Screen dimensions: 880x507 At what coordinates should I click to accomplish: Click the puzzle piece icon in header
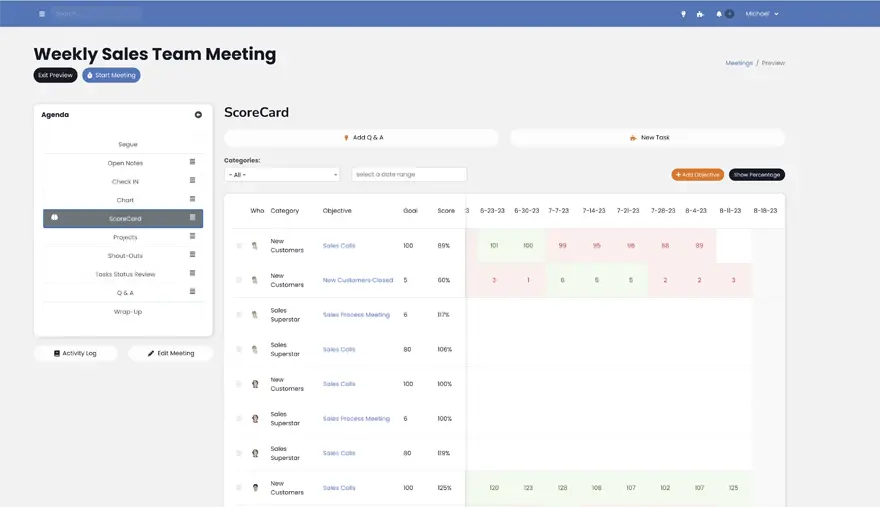(700, 14)
